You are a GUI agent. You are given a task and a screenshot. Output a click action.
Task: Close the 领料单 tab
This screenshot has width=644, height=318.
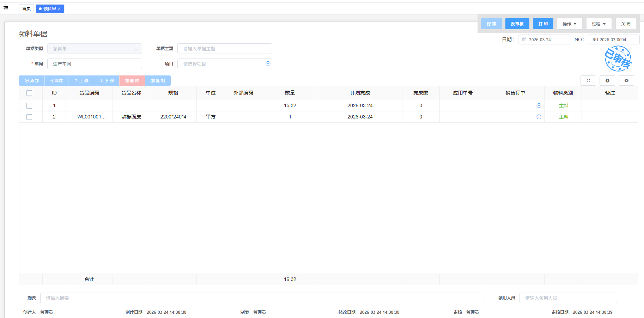59,9
